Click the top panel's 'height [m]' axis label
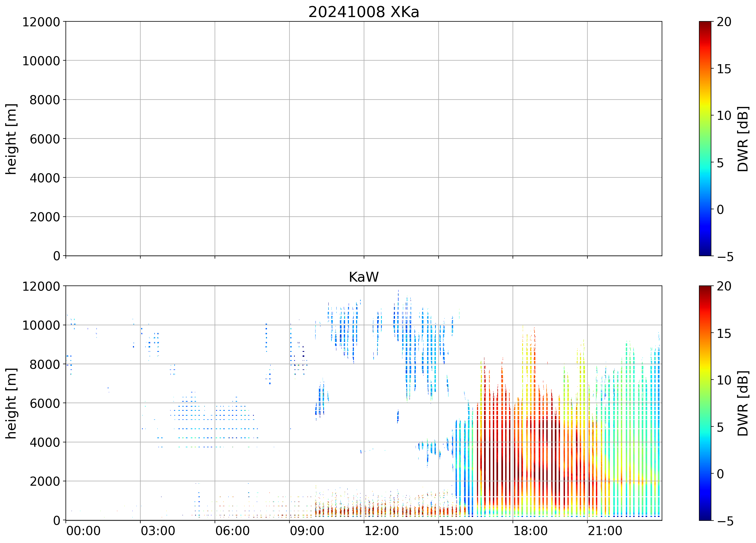Screen dimensions: 756x543 point(11,139)
